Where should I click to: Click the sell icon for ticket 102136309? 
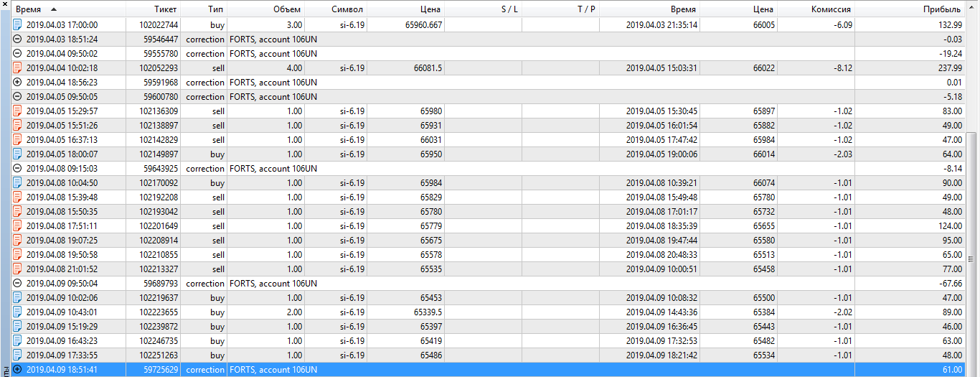pyautogui.click(x=18, y=111)
